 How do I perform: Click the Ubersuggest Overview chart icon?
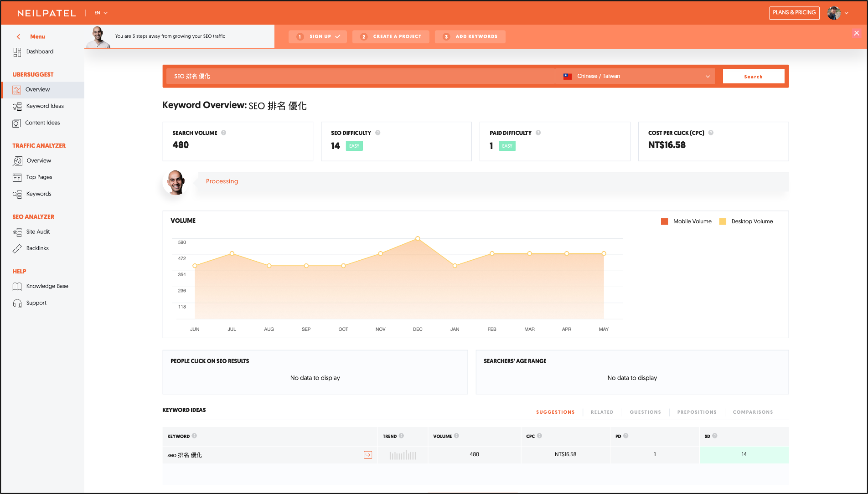[x=17, y=90]
